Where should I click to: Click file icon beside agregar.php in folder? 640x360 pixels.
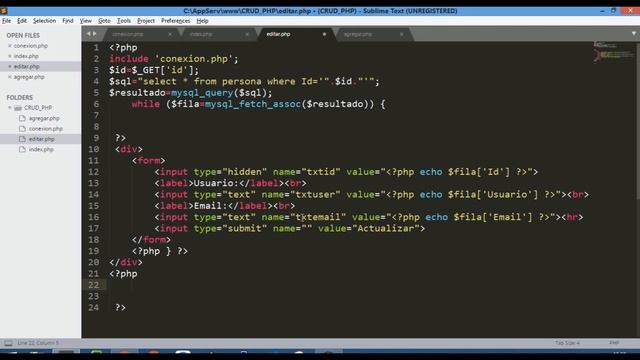(x=22, y=118)
